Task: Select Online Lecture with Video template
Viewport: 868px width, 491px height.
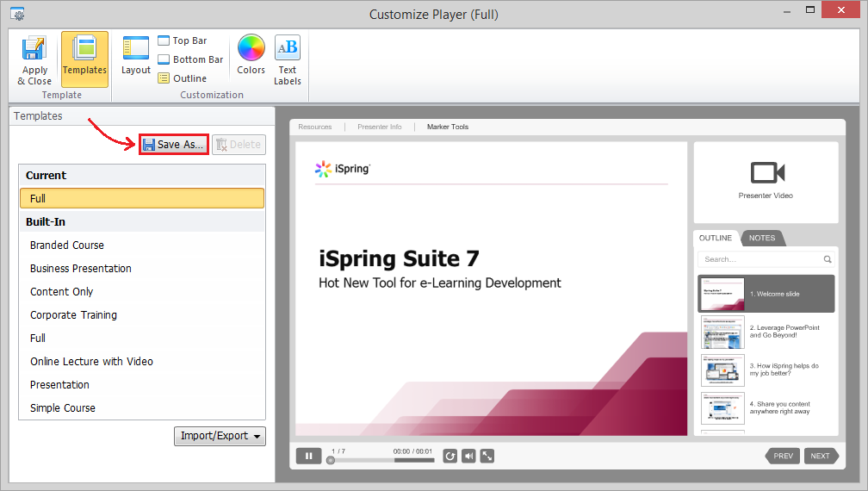Action: point(142,361)
